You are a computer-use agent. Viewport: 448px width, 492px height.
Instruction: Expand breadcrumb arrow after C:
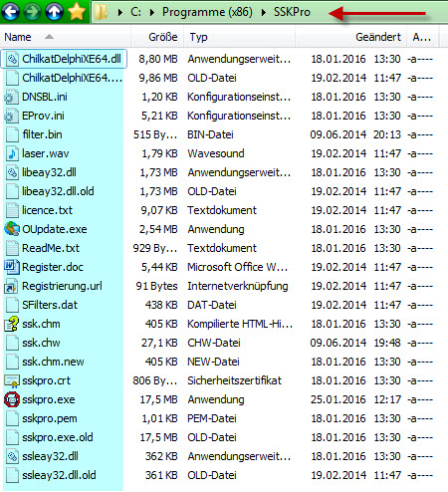point(152,12)
